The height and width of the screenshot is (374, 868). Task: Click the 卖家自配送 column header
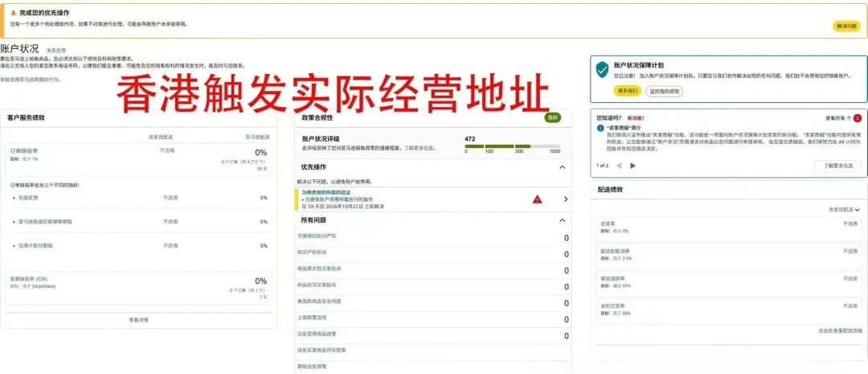[160, 137]
